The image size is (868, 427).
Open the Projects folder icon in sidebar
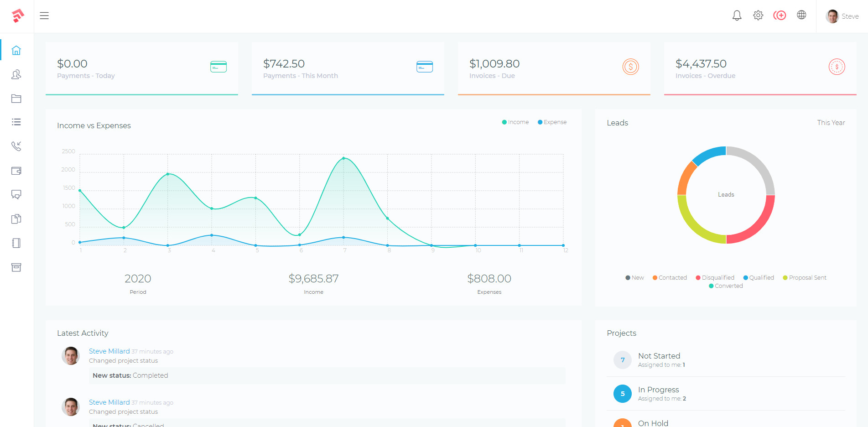(16, 99)
